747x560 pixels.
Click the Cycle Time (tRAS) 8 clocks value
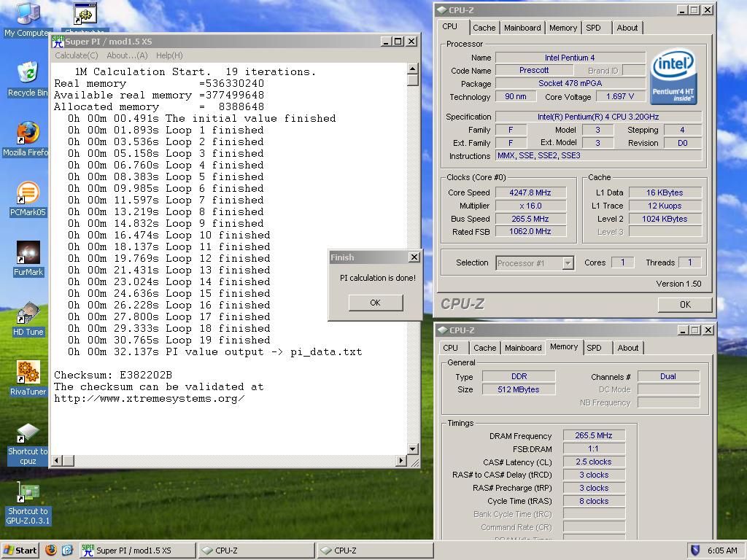594,501
